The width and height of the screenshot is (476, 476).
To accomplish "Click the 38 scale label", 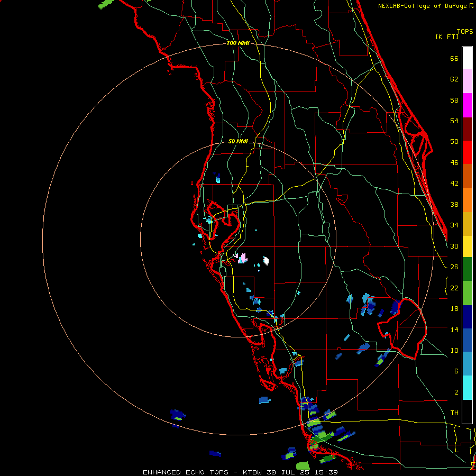I will pos(454,204).
